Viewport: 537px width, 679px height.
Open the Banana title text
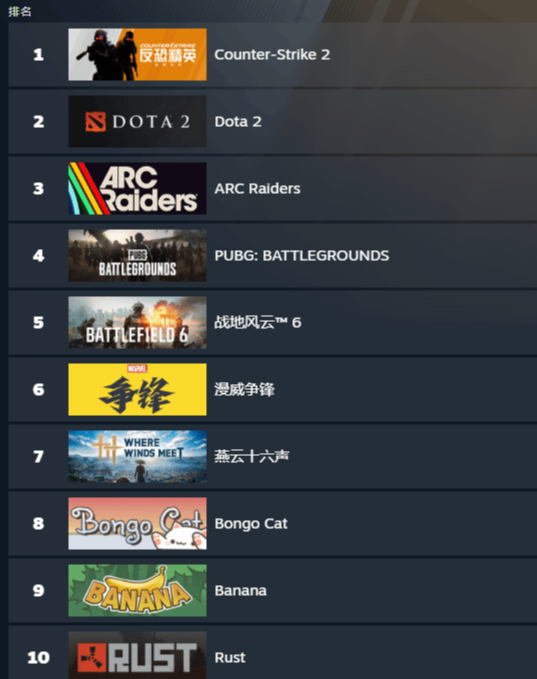click(x=240, y=591)
